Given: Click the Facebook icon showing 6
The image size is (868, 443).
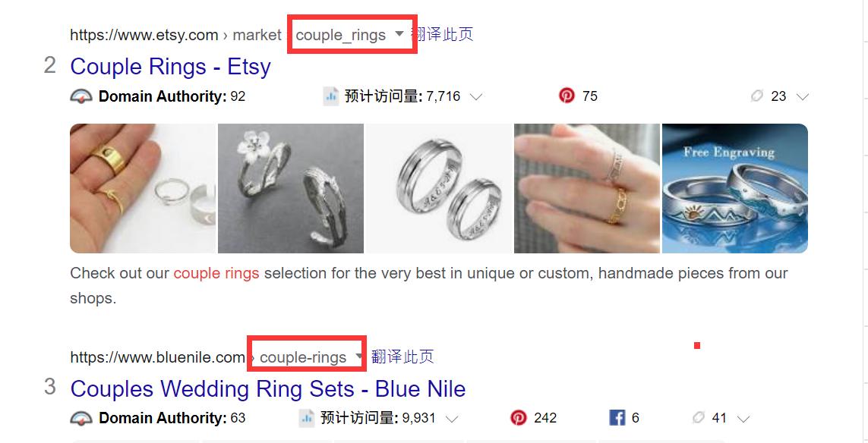Looking at the screenshot, I should tap(617, 417).
